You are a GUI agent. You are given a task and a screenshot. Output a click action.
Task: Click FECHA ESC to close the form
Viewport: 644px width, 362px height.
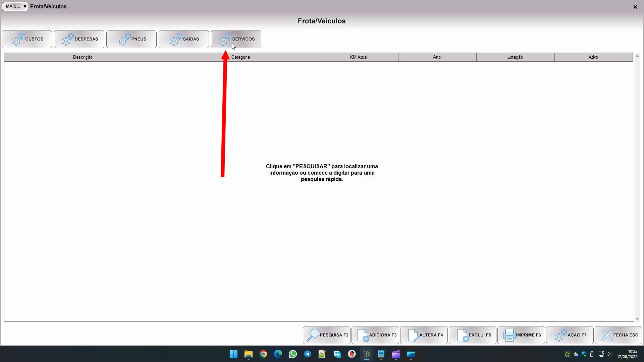(619, 335)
